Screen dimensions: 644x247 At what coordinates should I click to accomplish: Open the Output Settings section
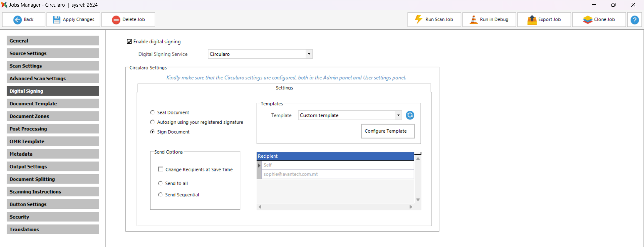pos(53,166)
